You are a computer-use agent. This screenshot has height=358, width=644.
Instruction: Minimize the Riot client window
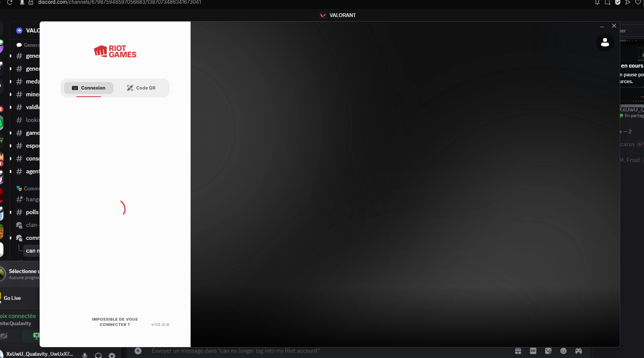[x=602, y=26]
